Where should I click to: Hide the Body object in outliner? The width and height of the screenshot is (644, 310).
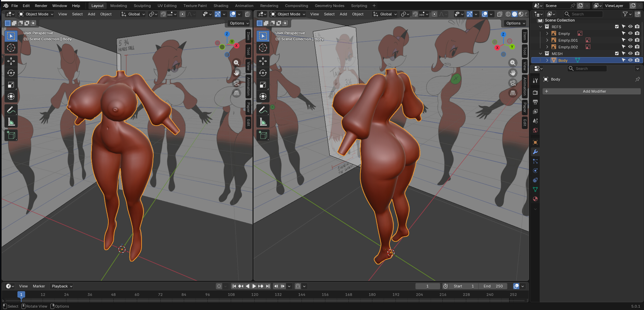(x=630, y=60)
